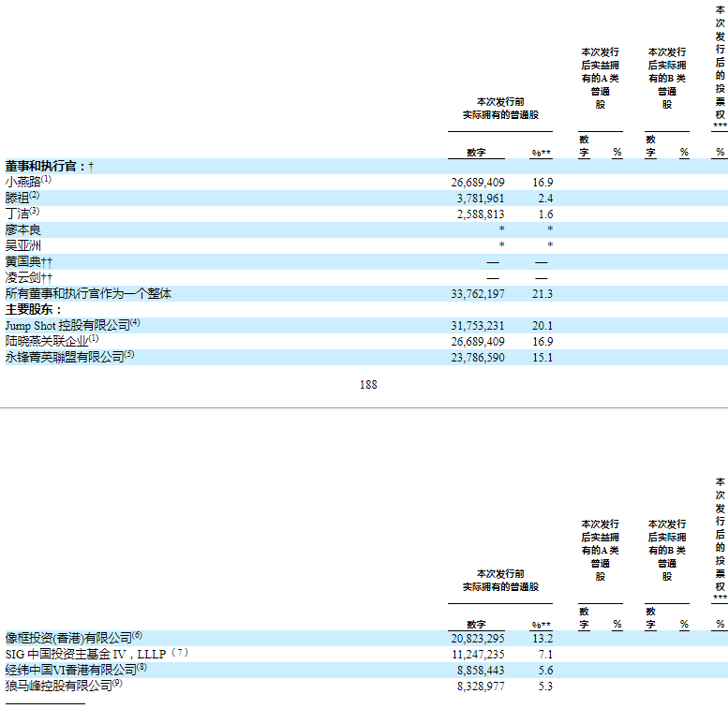Click the percentage 21.3

coord(542,294)
